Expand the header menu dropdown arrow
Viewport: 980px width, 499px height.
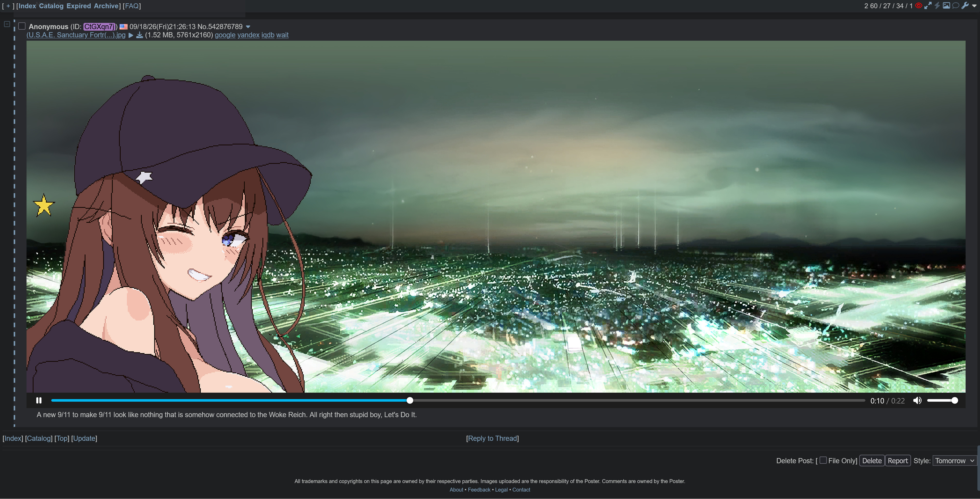pos(974,6)
